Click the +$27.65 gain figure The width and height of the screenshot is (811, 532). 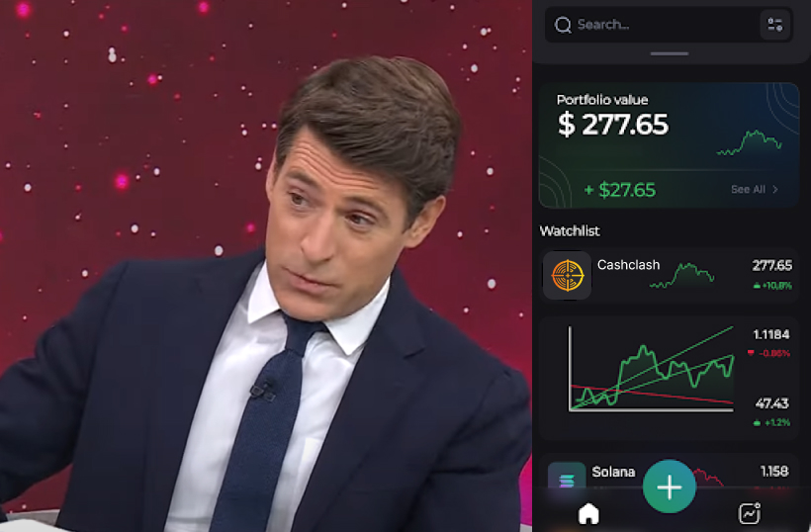[x=620, y=190]
